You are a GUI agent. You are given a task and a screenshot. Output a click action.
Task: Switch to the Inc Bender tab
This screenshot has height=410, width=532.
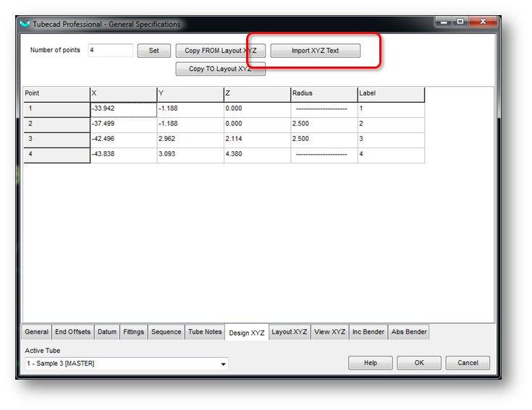tap(368, 332)
